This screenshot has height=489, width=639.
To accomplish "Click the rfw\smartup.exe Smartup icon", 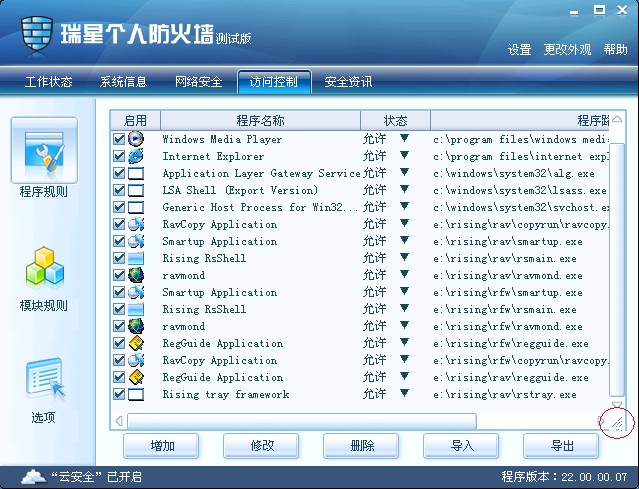I will 136,292.
